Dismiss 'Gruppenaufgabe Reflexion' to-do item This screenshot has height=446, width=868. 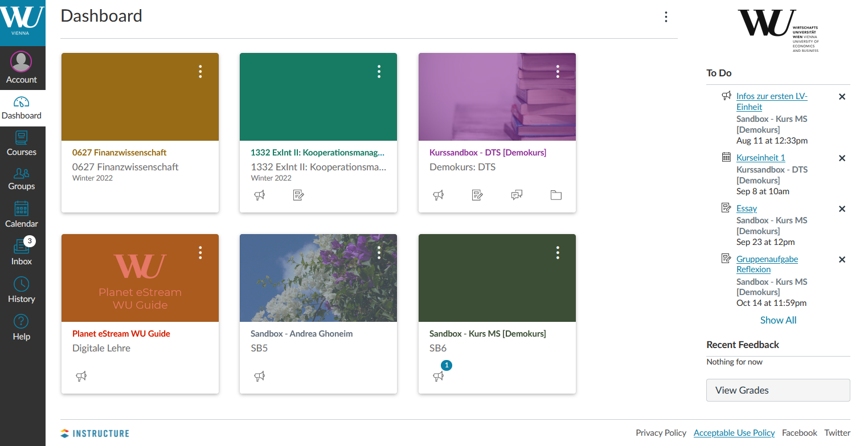(x=842, y=260)
